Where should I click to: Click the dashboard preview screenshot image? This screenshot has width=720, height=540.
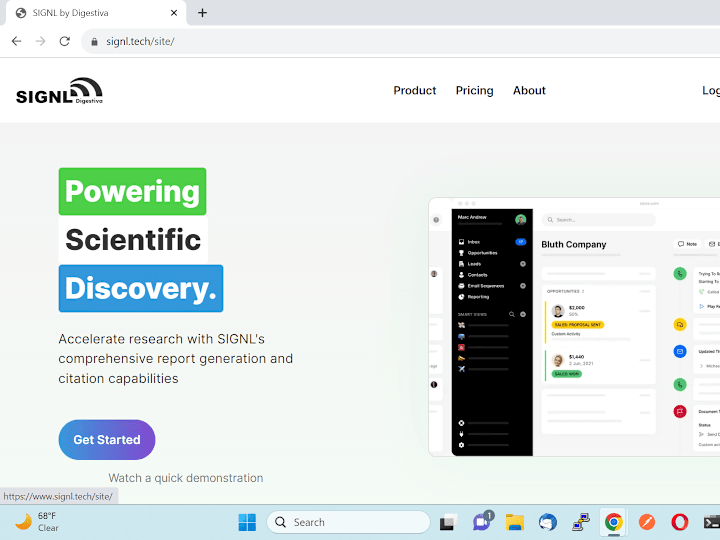point(574,327)
